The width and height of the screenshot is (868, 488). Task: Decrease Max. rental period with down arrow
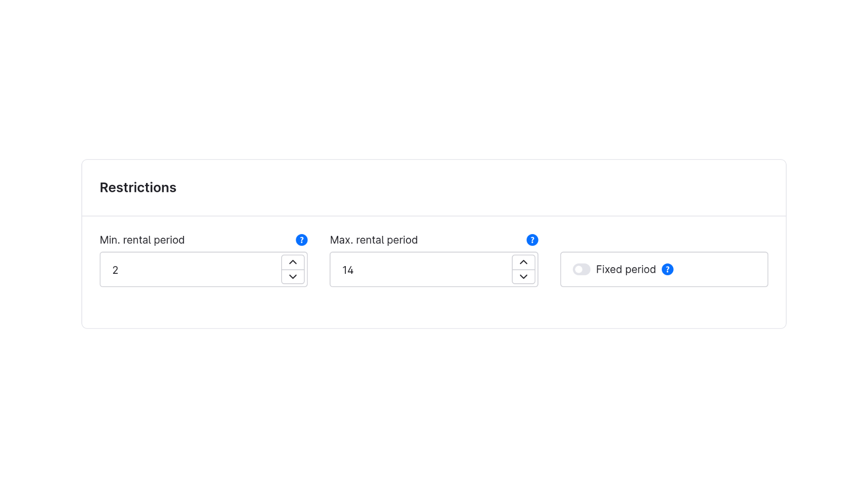[x=524, y=277]
